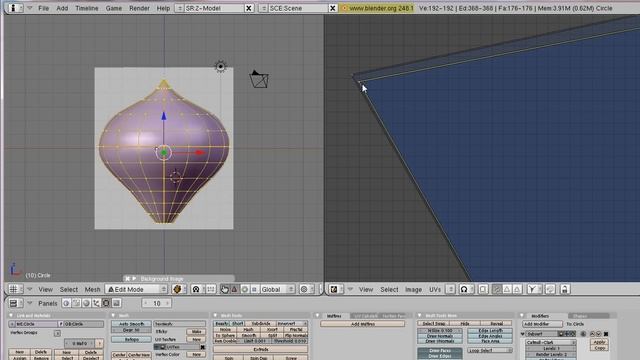Collapse the Subsurf modifier triangle
The image size is (640, 360).
click(x=523, y=334)
